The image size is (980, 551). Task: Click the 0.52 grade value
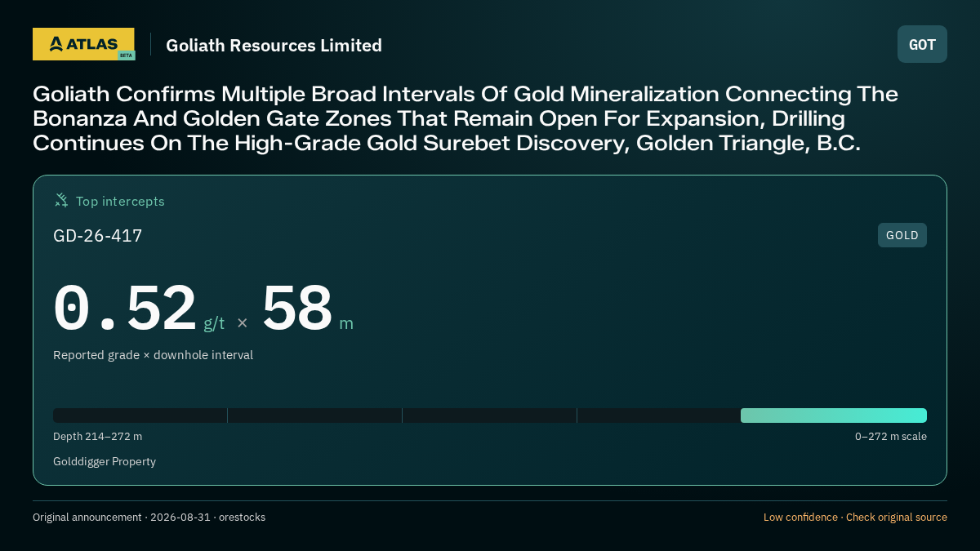(125, 308)
